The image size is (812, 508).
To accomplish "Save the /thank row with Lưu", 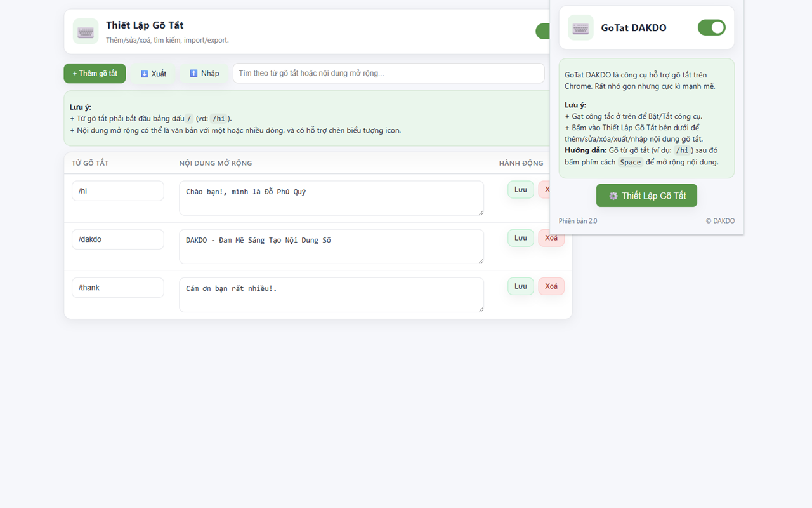I will pos(521,286).
